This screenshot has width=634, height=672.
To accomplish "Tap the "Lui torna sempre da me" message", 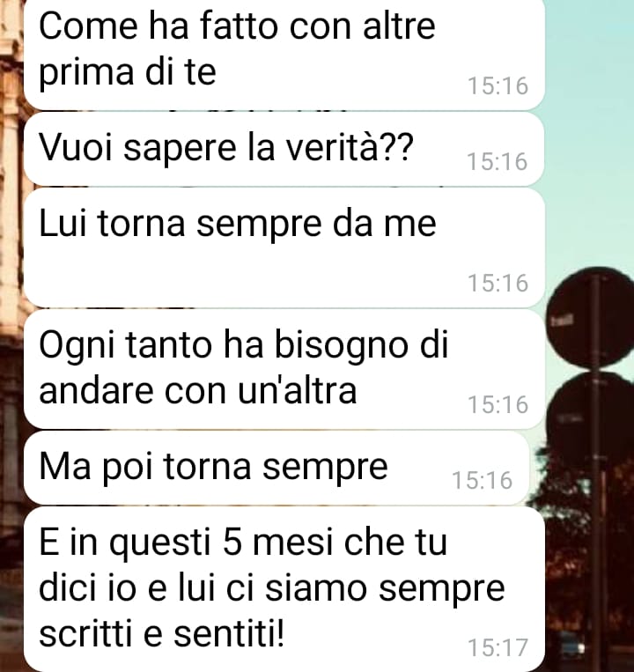I will pos(284,247).
